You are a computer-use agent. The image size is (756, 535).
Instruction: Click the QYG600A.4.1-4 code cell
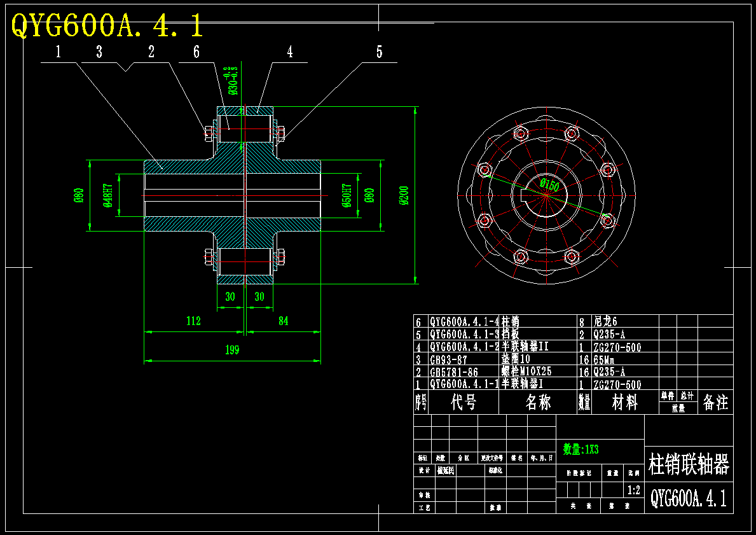click(464, 321)
